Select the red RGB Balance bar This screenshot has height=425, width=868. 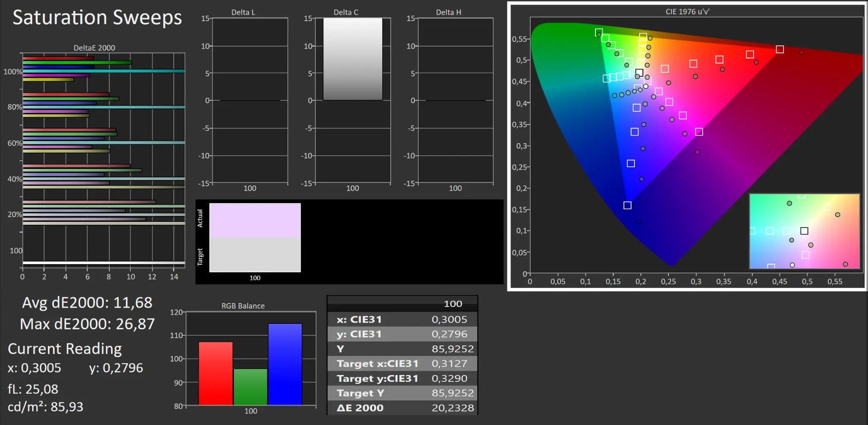click(216, 374)
